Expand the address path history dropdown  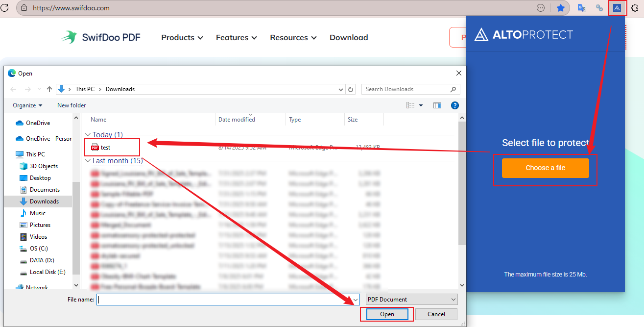click(341, 89)
